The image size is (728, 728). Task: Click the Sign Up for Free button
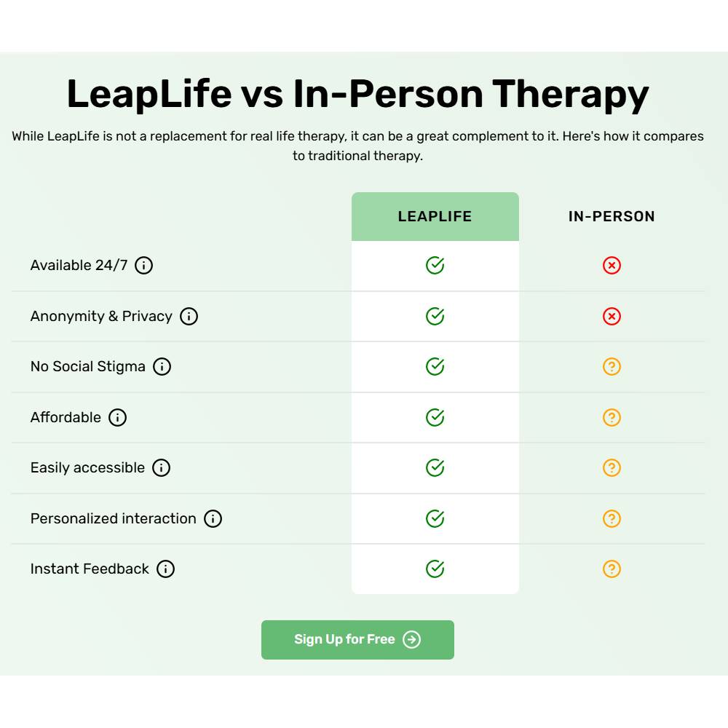(357, 640)
